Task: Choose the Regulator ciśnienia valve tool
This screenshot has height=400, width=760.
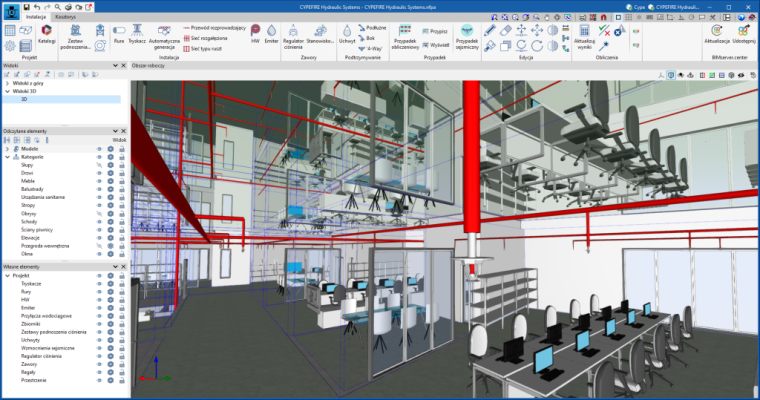Action: [293, 35]
